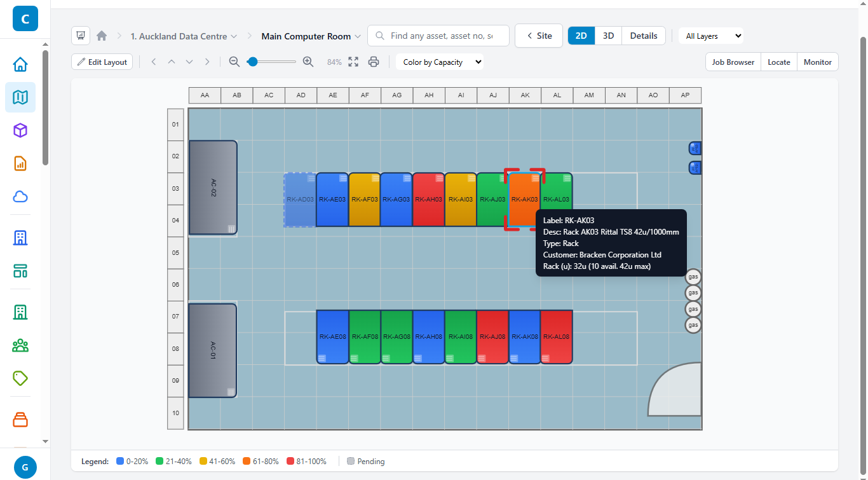Viewport: 868px width, 480px height.
Task: Open the orange storage box icon
Action: (x=20, y=420)
